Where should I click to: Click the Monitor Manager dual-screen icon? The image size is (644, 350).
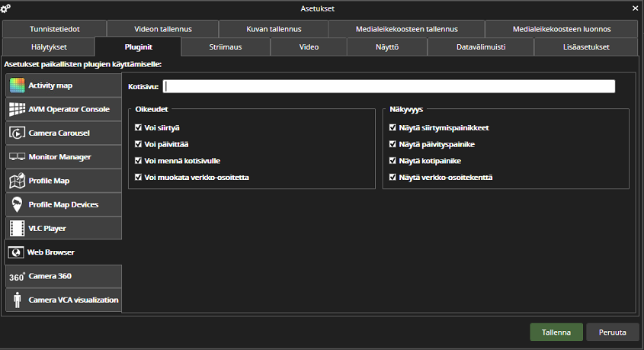point(18,157)
